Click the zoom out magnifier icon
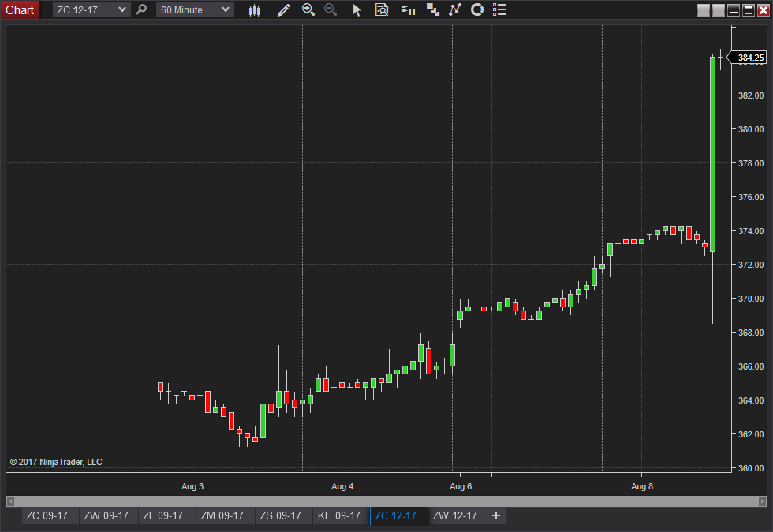The width and height of the screenshot is (773, 532). click(330, 9)
